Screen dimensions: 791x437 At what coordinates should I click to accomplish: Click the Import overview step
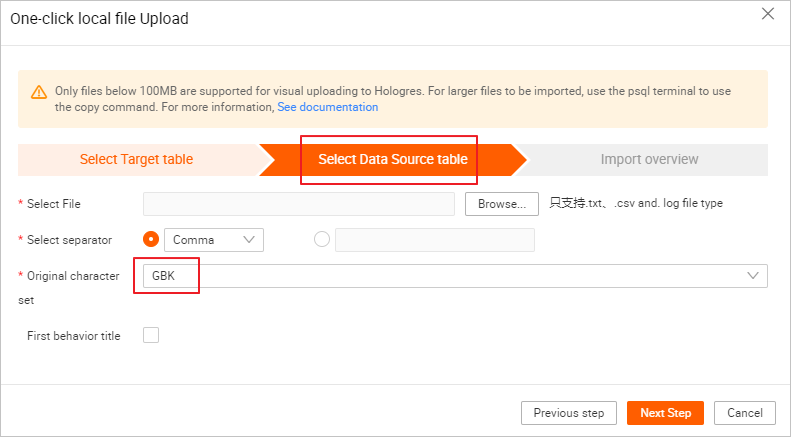click(x=649, y=160)
